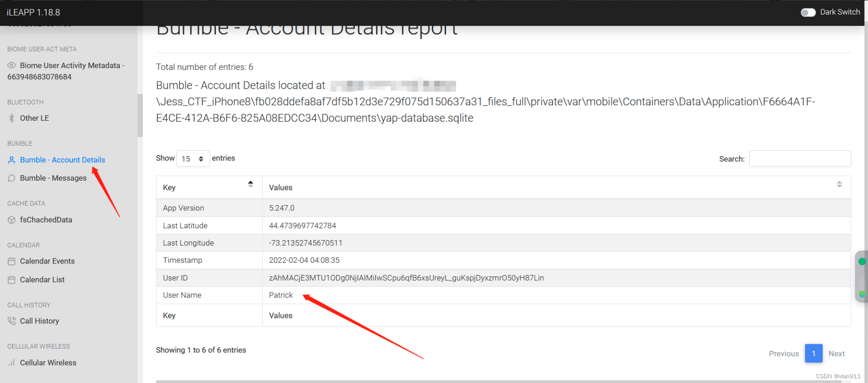Screen dimensions: 868x383
Task: Select page 1 in pagination
Action: [814, 354]
